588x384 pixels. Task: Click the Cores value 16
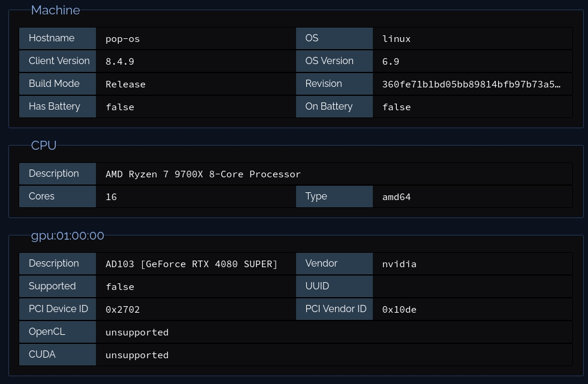coord(111,197)
